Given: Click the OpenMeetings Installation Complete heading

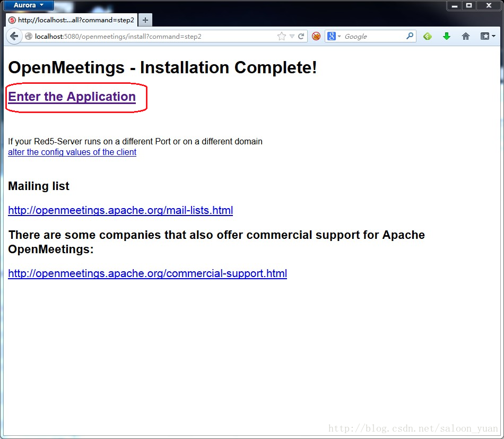Looking at the screenshot, I should tap(162, 67).
